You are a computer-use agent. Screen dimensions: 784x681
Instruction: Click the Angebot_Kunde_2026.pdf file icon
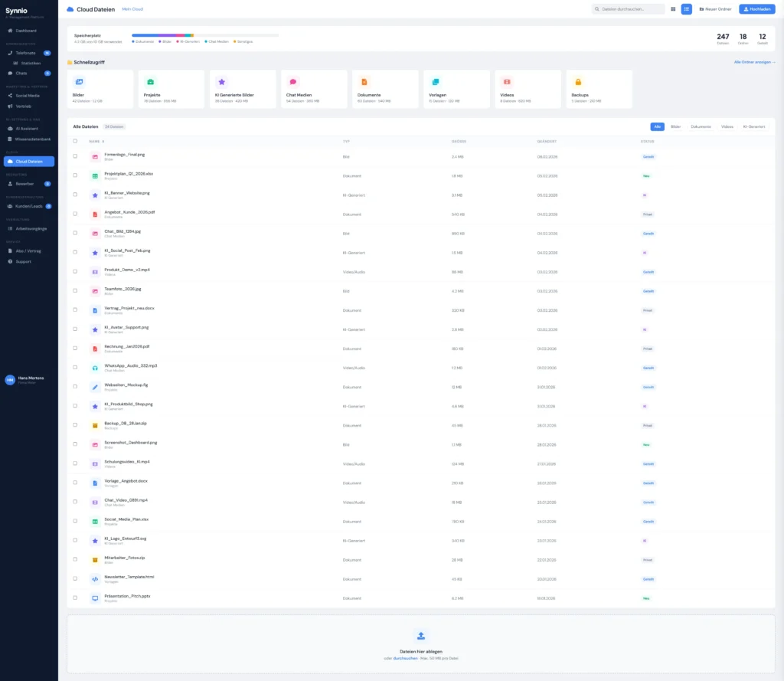click(95, 214)
